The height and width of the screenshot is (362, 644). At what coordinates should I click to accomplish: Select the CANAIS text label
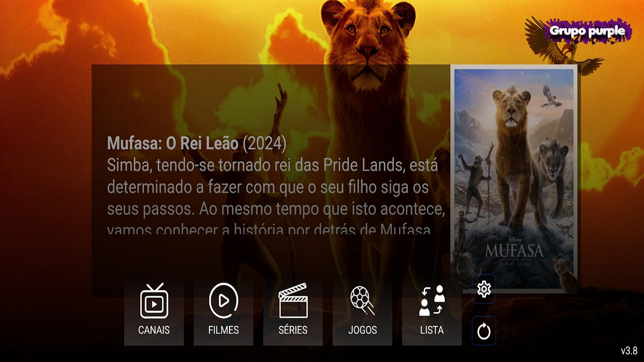154,330
